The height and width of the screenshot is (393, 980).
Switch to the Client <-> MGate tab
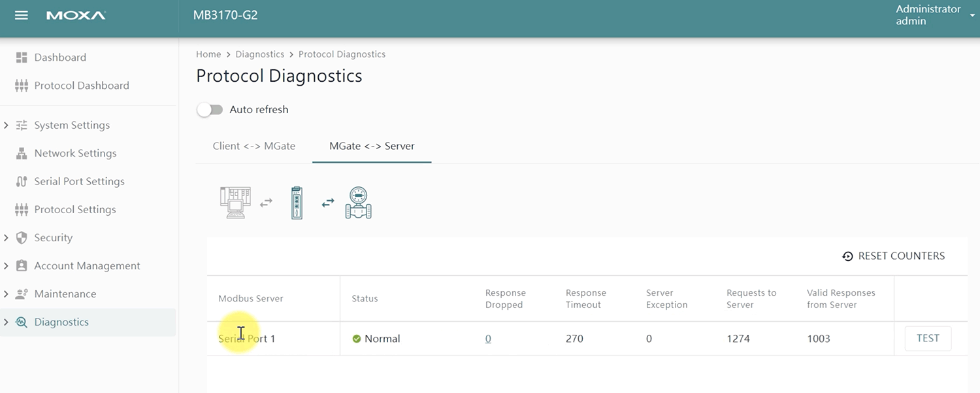pos(254,146)
